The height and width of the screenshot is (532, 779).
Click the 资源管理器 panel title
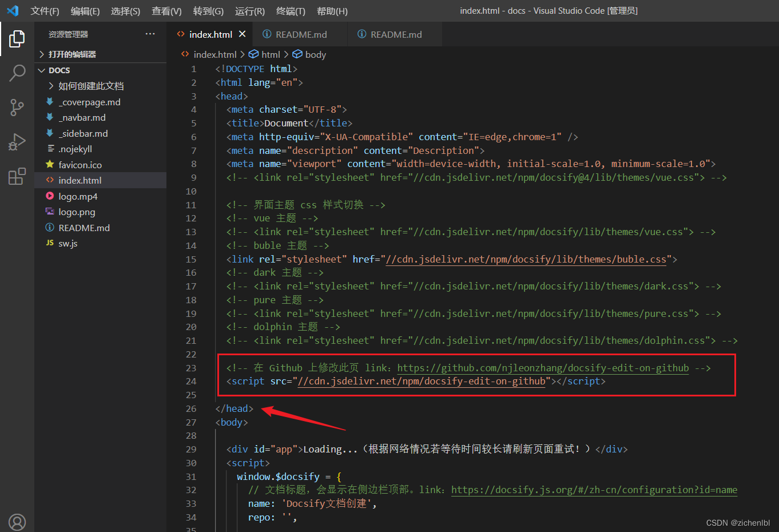[68, 34]
